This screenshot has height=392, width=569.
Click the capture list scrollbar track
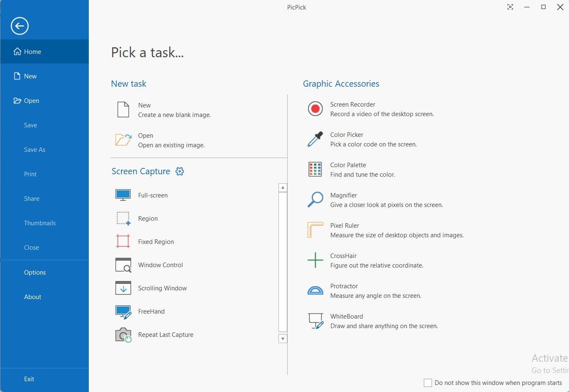click(x=283, y=263)
